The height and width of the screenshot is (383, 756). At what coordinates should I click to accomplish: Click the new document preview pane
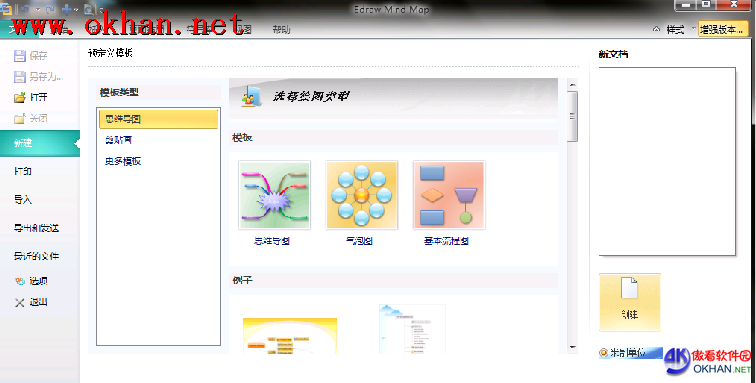[x=667, y=162]
